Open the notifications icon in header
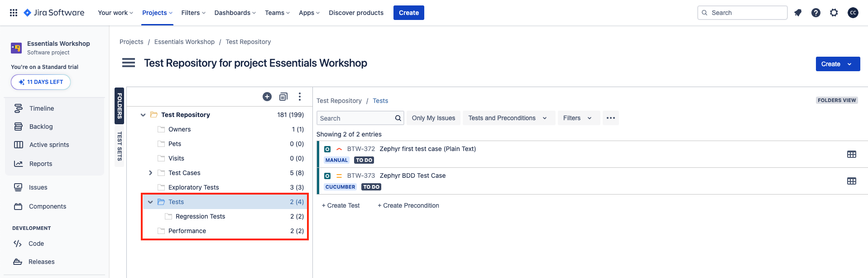The width and height of the screenshot is (868, 278). (x=798, y=13)
